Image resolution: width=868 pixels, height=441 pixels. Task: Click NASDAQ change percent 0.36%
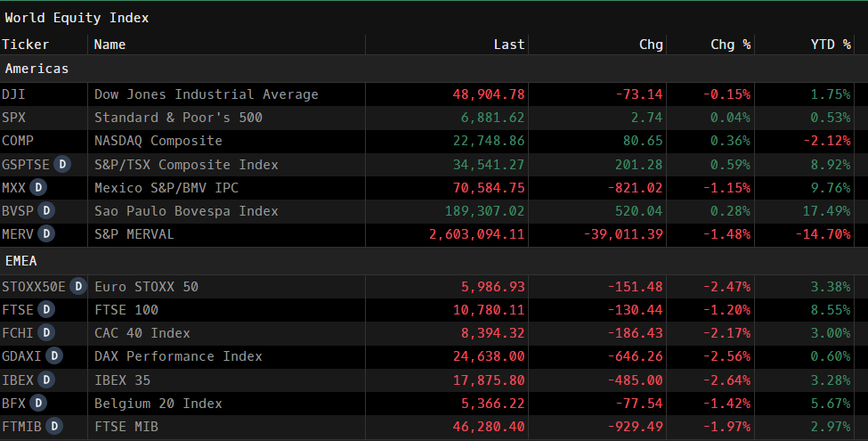point(731,141)
